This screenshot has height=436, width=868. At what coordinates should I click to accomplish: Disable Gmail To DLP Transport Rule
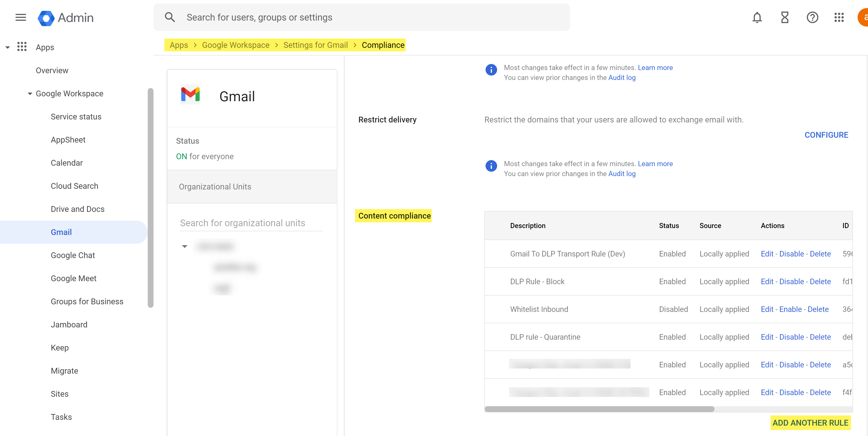click(x=792, y=254)
